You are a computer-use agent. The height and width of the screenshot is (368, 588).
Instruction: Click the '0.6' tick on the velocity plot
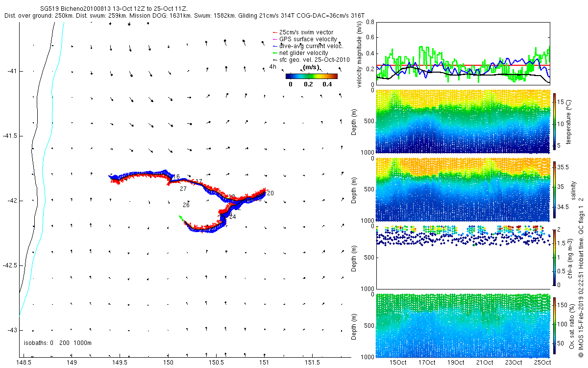pyautogui.click(x=370, y=38)
